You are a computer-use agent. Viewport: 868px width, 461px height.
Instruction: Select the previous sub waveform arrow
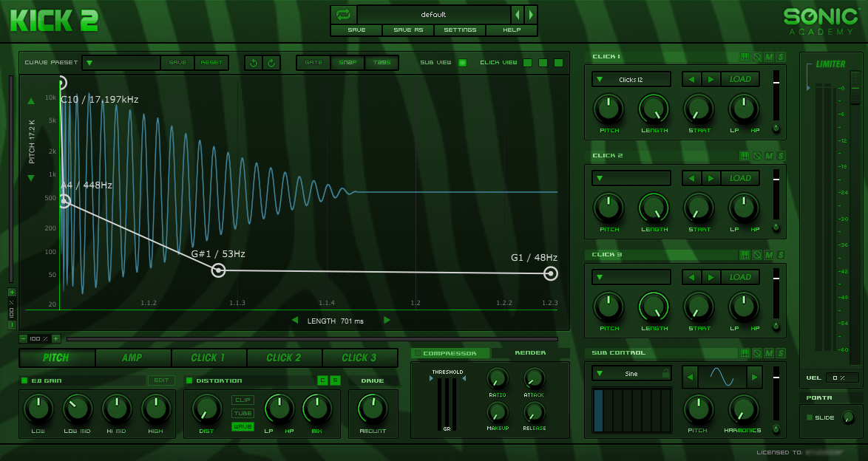(690, 378)
